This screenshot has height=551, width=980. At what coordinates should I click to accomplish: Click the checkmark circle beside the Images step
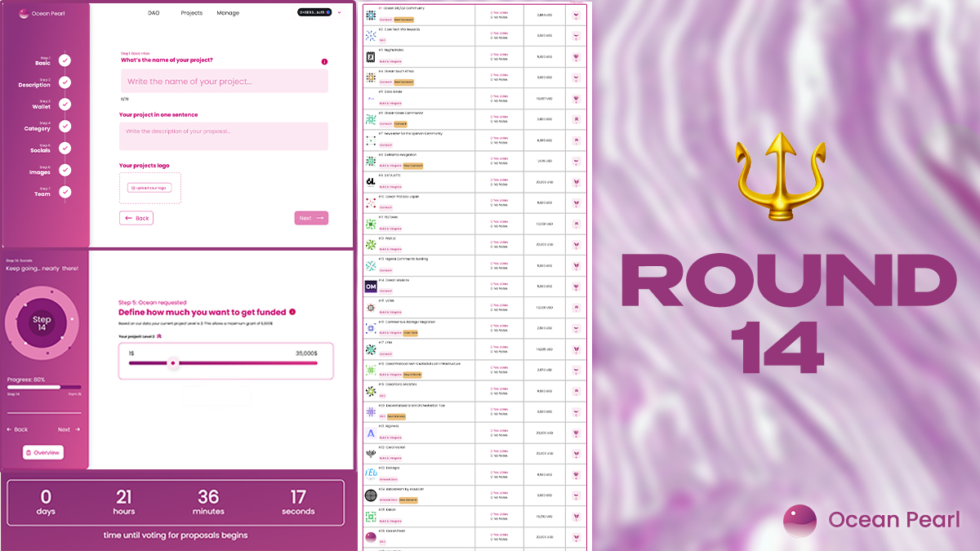click(65, 171)
